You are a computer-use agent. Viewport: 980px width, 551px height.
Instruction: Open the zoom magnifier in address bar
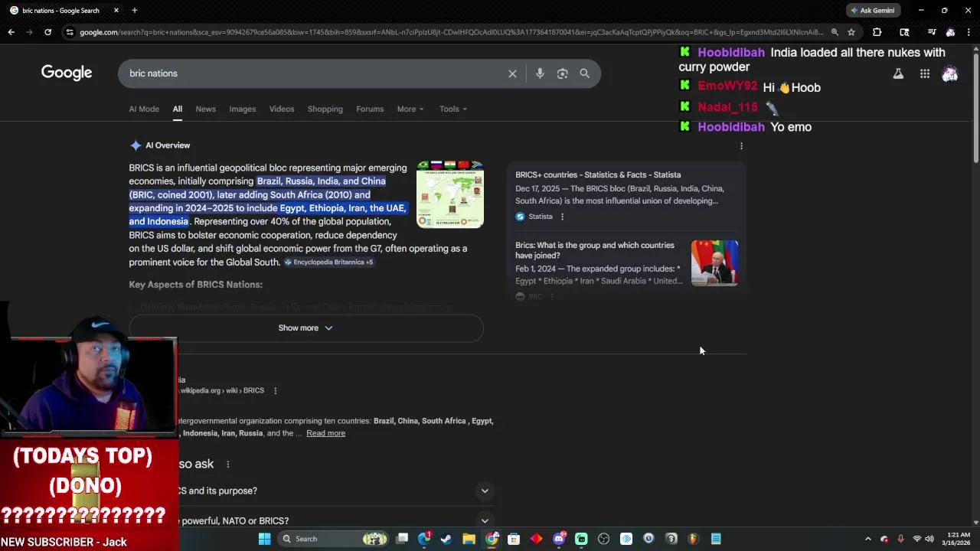[x=835, y=32]
